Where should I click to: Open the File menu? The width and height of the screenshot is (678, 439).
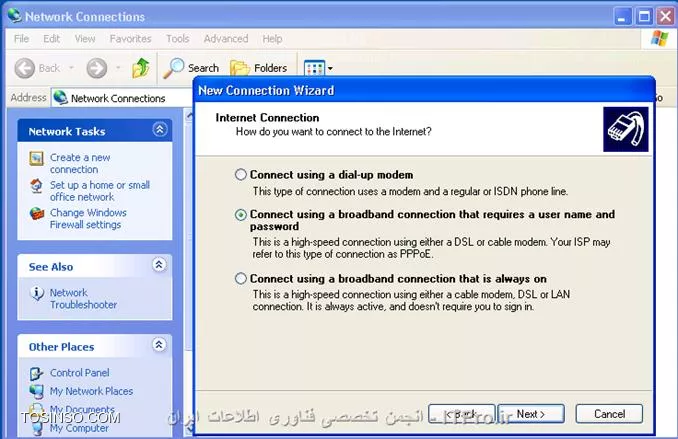click(21, 39)
